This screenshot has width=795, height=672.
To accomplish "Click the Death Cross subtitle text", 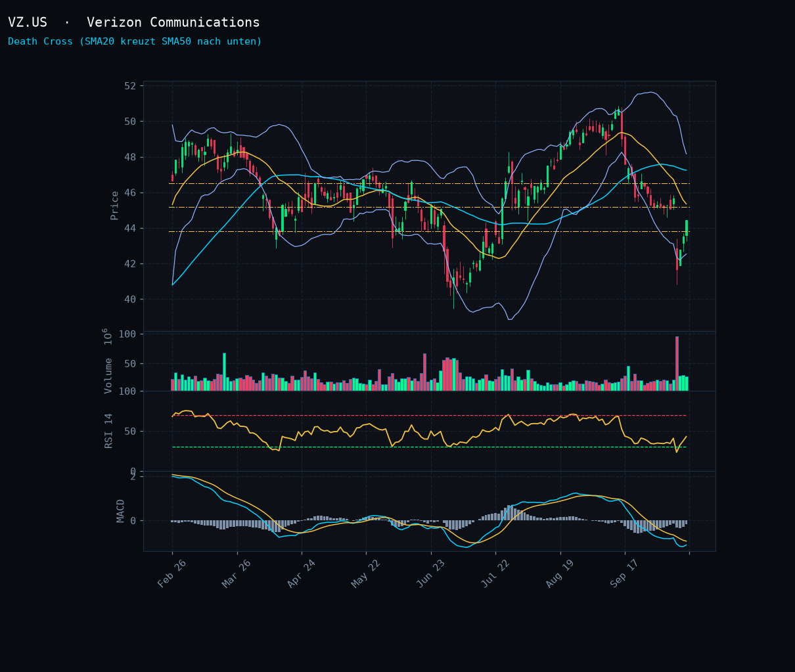I will 135,41.
